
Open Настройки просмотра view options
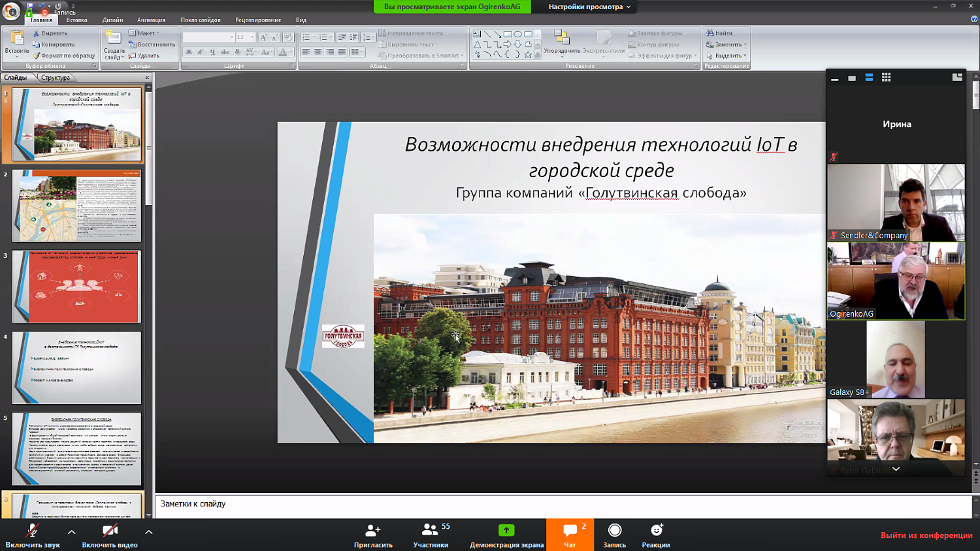(589, 7)
